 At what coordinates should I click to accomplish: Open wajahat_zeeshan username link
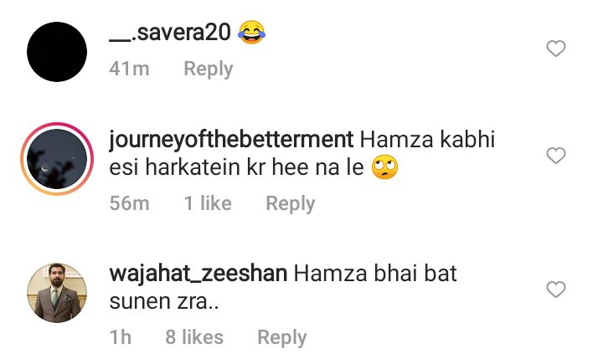coord(198,274)
